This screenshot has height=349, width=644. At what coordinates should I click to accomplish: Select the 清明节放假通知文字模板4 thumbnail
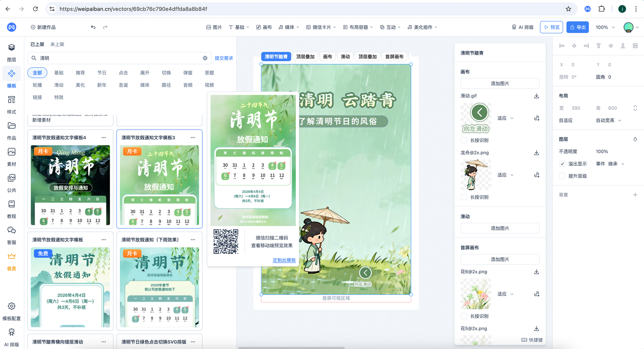70,185
